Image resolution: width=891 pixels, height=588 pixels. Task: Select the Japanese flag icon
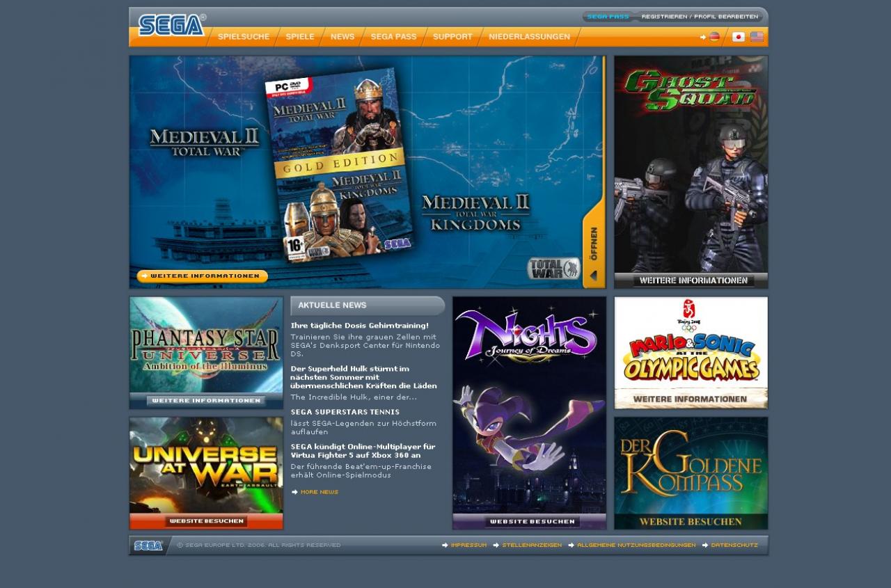[739, 37]
